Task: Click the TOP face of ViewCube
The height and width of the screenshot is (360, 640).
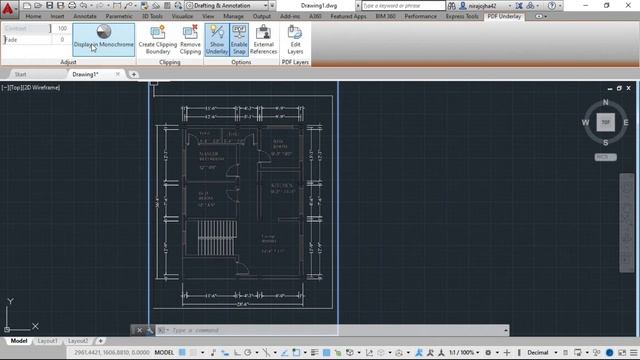Action: pos(606,122)
